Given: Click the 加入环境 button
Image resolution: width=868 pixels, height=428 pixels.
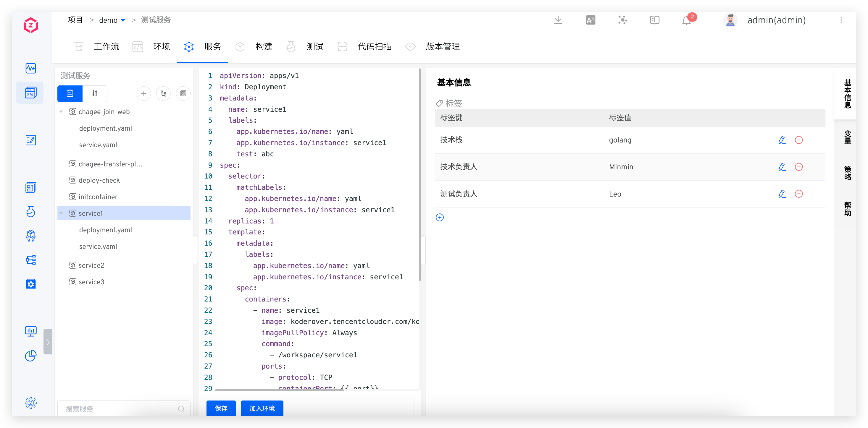Looking at the screenshot, I should point(262,408).
